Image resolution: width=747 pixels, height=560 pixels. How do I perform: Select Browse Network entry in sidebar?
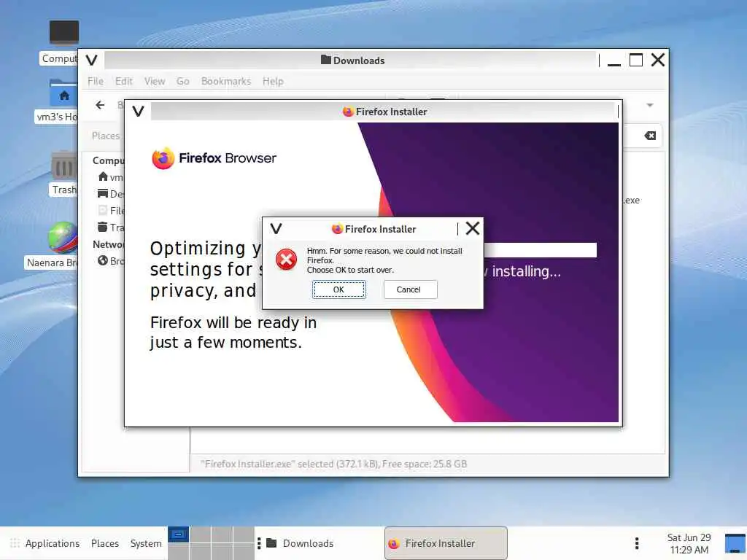pyautogui.click(x=111, y=261)
